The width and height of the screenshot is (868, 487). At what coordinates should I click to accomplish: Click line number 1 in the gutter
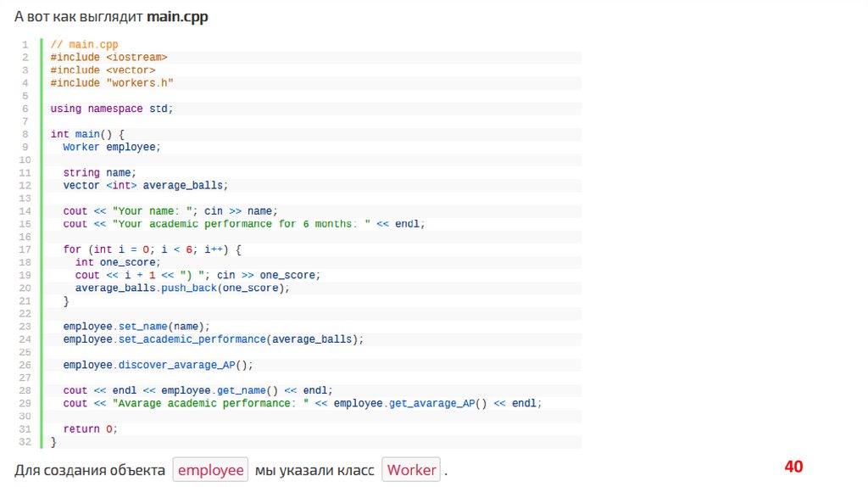click(25, 44)
